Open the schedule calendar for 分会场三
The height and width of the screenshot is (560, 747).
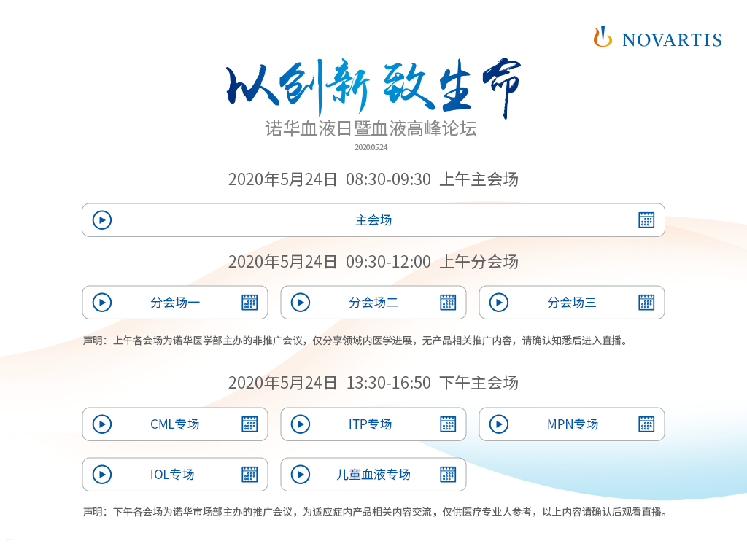click(646, 303)
